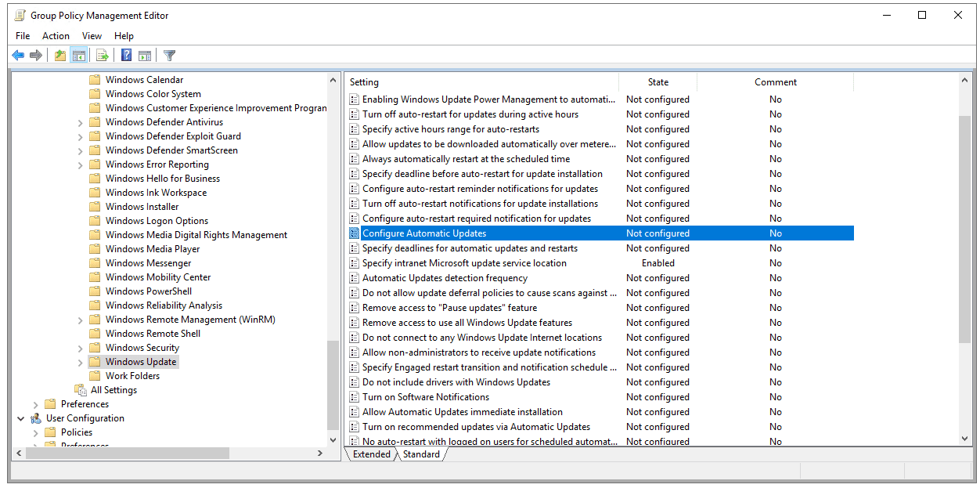Image resolution: width=980 pixels, height=488 pixels.
Task: Expand the Windows Defender Antivirus node
Action: point(81,122)
